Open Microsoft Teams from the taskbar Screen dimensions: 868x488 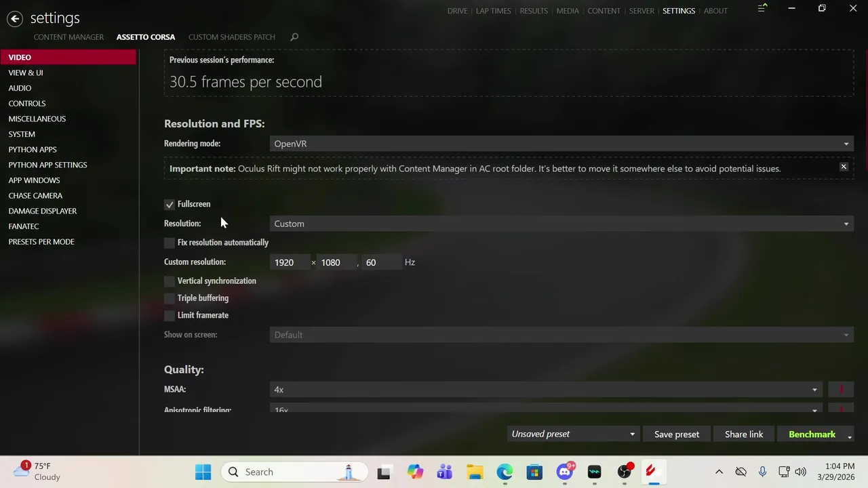click(444, 472)
